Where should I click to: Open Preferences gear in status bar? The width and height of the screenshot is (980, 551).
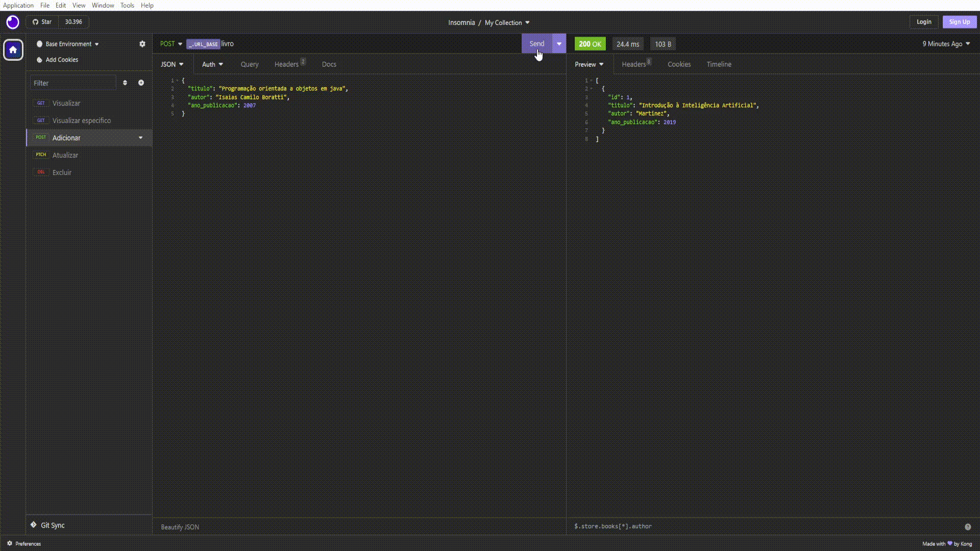pos(10,543)
